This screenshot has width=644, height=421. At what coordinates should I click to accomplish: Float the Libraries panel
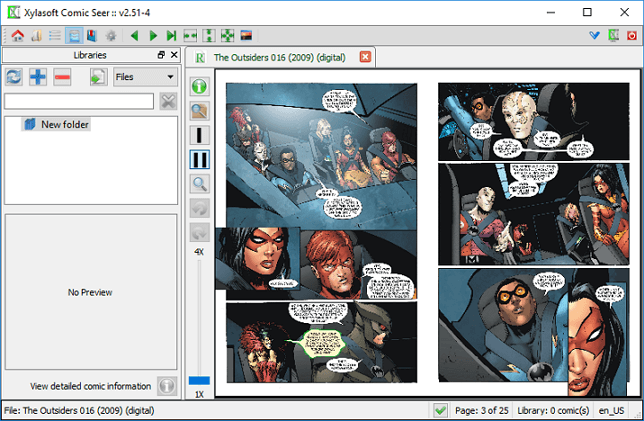(161, 55)
